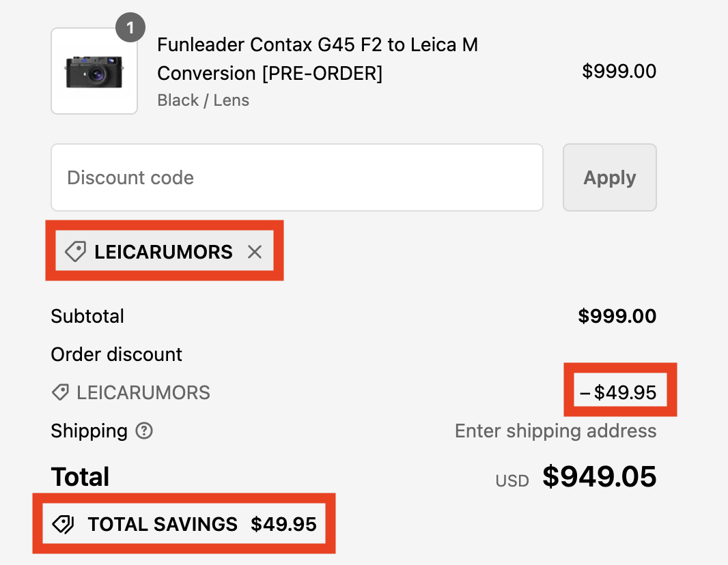Click the $999.00 product price
The width and height of the screenshot is (728, 565).
[x=619, y=71]
